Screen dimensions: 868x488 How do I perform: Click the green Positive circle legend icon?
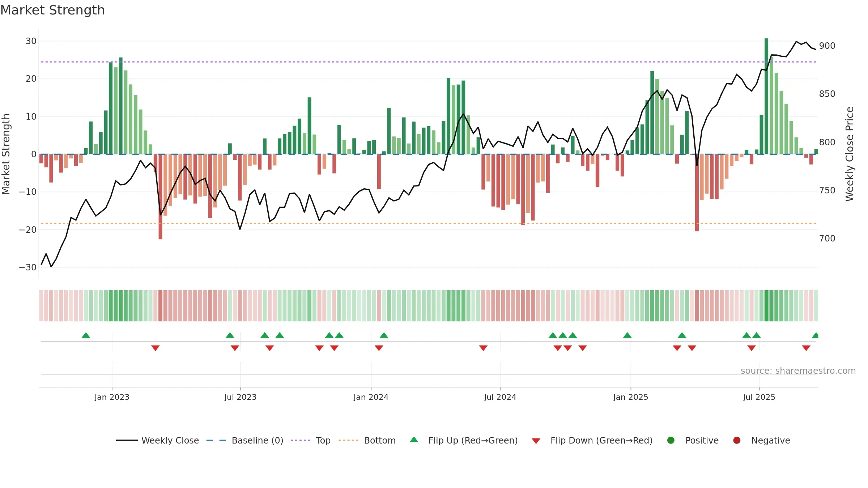pos(671,440)
